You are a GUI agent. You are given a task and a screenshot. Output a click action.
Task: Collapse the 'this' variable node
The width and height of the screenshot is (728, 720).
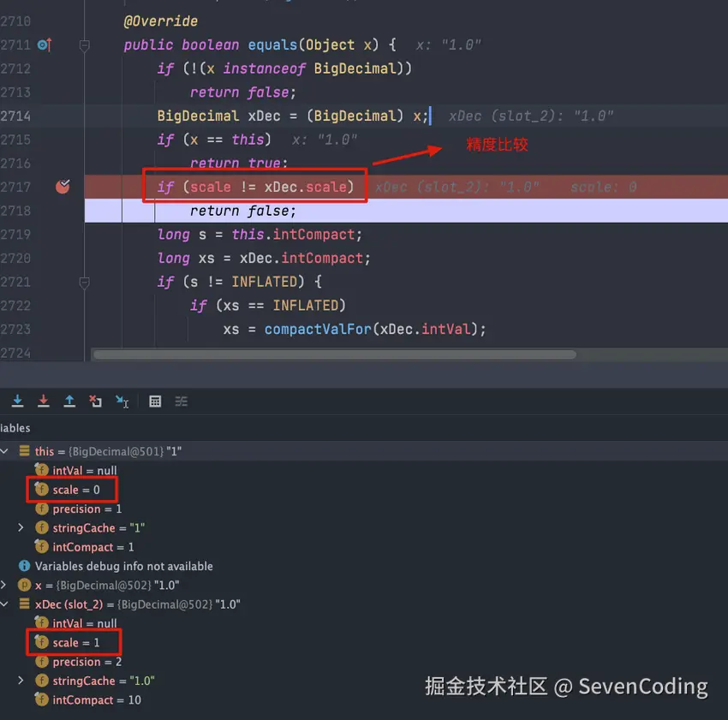(x=4, y=451)
